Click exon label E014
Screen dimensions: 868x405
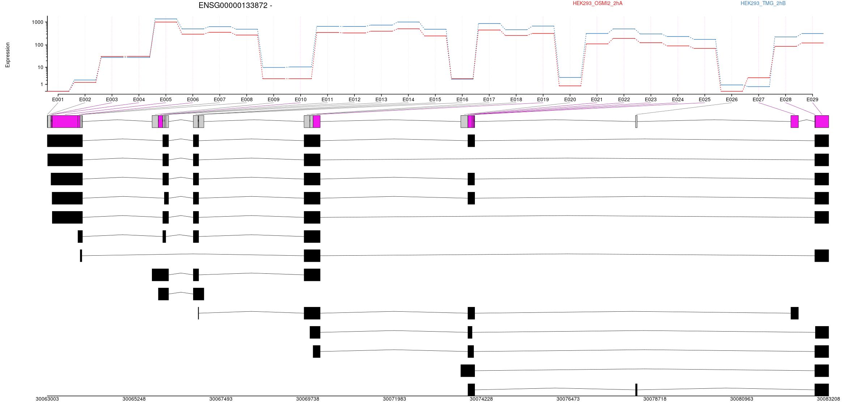click(408, 99)
